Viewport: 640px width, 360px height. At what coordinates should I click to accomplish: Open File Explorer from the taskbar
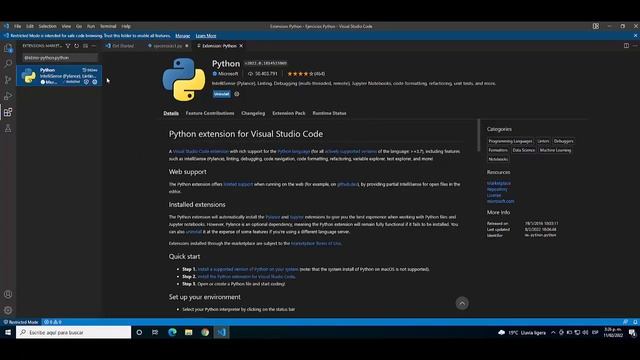click(189, 332)
